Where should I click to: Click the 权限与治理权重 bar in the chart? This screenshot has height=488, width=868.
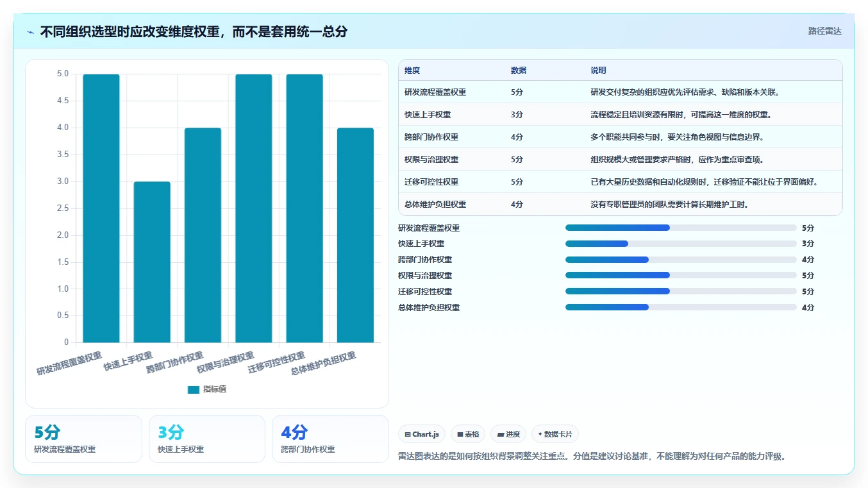point(254,208)
